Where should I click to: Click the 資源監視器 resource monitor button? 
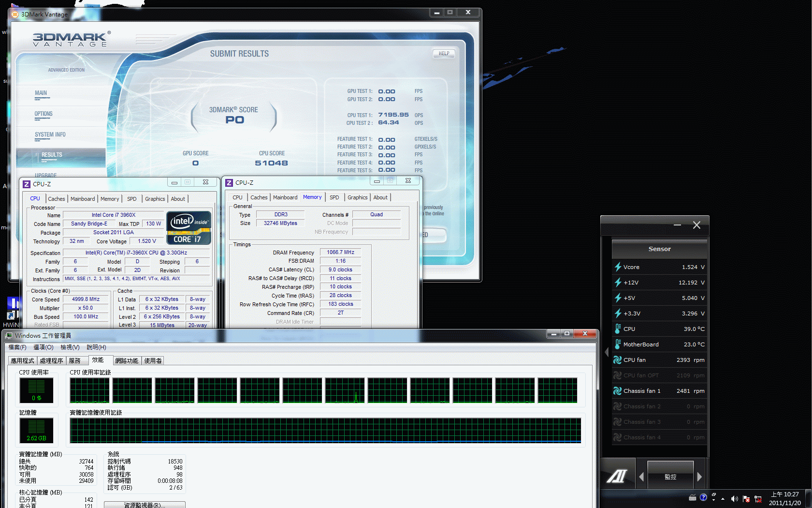click(x=145, y=505)
